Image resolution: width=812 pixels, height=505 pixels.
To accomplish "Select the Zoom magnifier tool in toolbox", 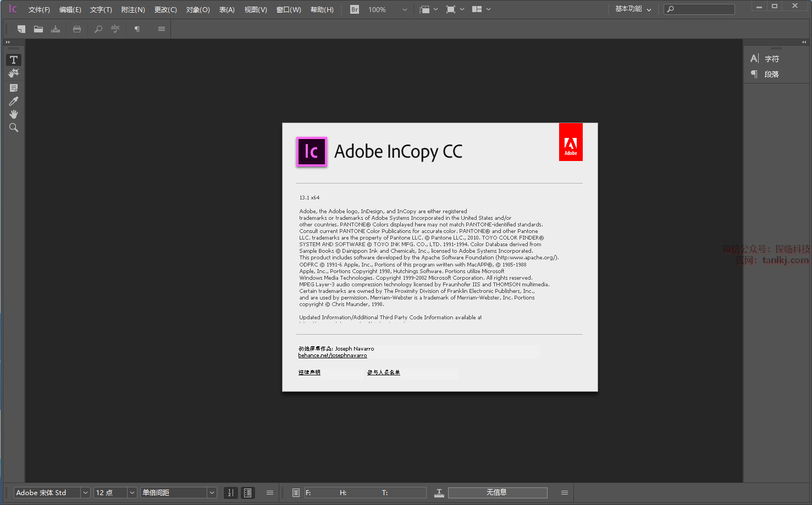I will [14, 127].
